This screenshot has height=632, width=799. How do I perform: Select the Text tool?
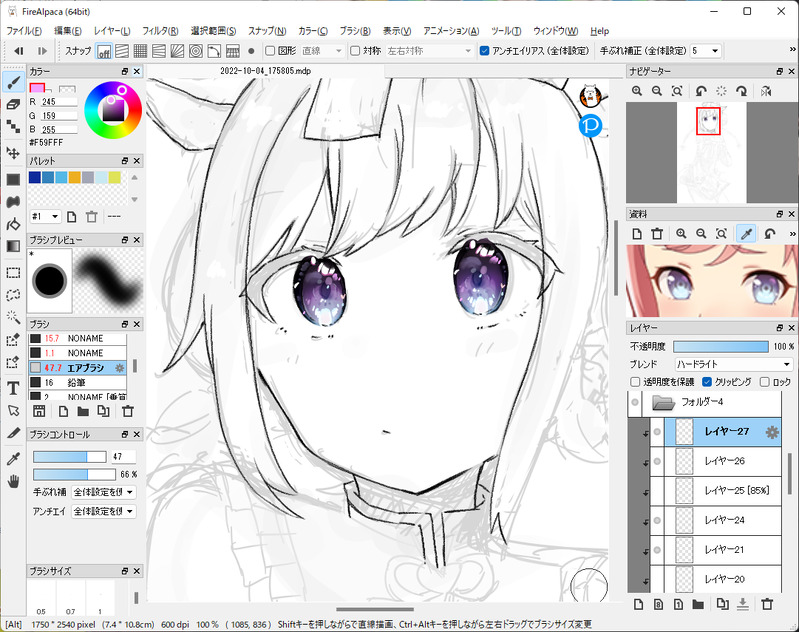(14, 388)
